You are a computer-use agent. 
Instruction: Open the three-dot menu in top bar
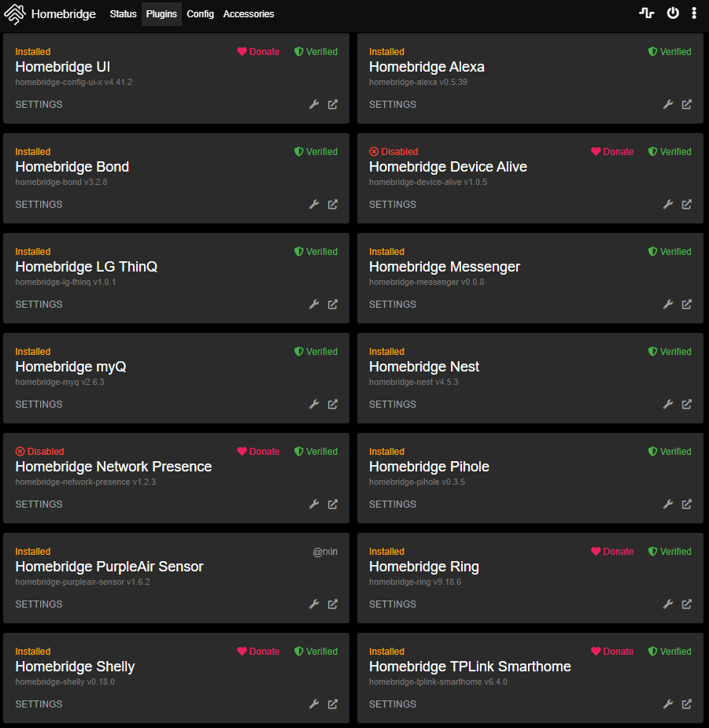[694, 13]
